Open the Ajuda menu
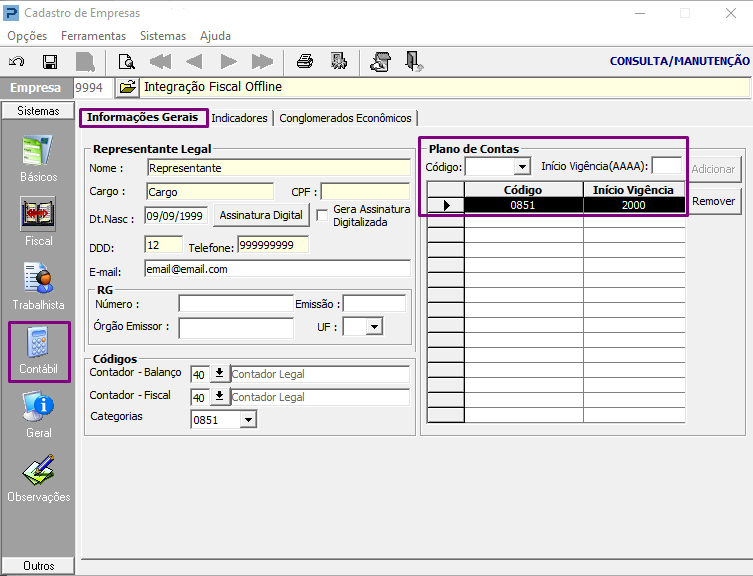The height and width of the screenshot is (576, 753). 215,36
